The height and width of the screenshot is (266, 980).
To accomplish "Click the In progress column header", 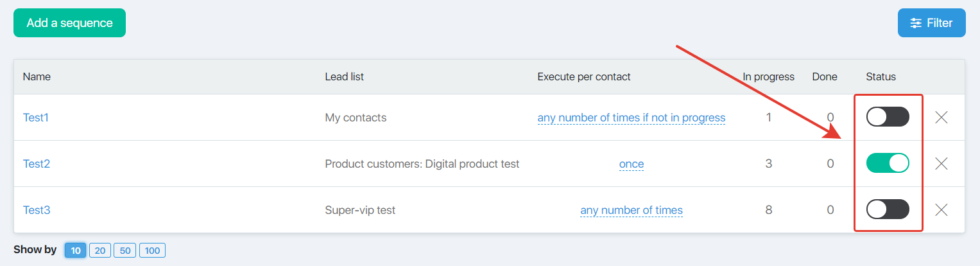I will pyautogui.click(x=768, y=76).
